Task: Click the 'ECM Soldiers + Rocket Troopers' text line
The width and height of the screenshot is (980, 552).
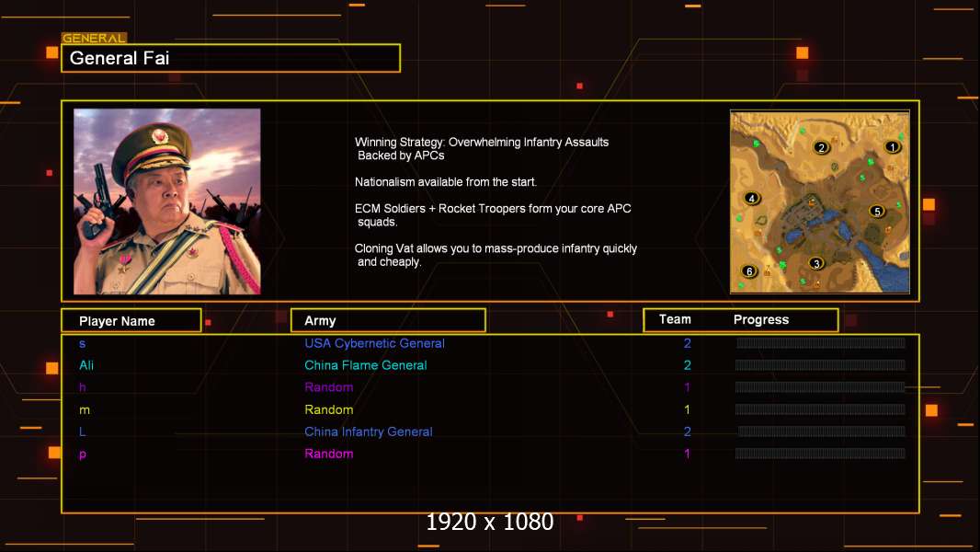Action: 493,208
